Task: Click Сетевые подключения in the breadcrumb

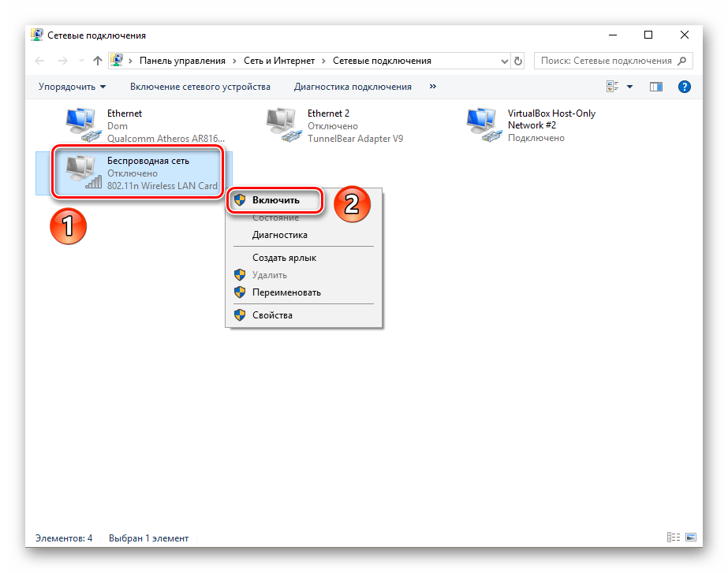Action: tap(382, 61)
